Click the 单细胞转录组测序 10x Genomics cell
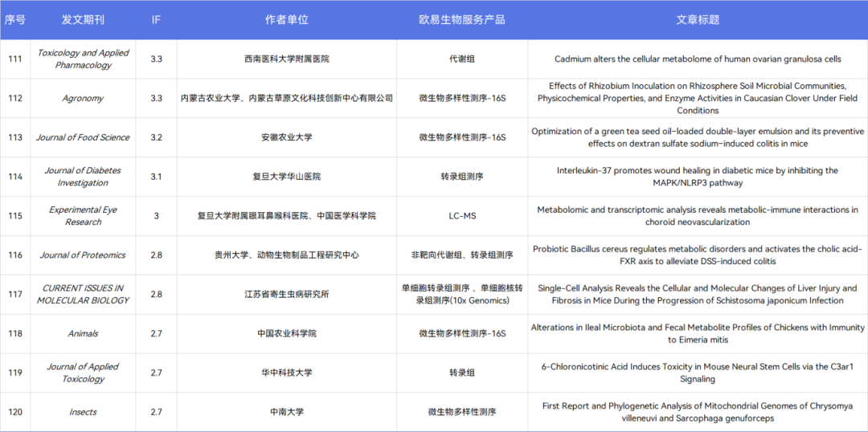This screenshot has height=432, width=868. pyautogui.click(x=462, y=295)
